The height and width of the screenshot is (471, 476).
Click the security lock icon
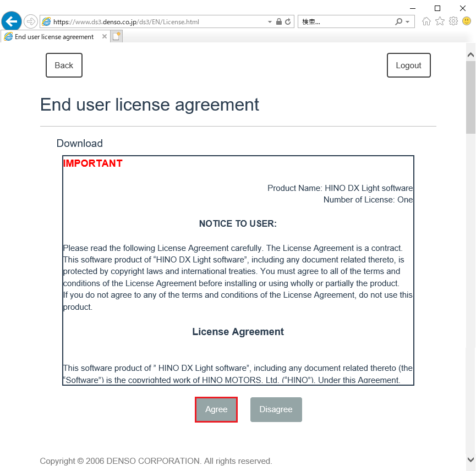tap(278, 22)
